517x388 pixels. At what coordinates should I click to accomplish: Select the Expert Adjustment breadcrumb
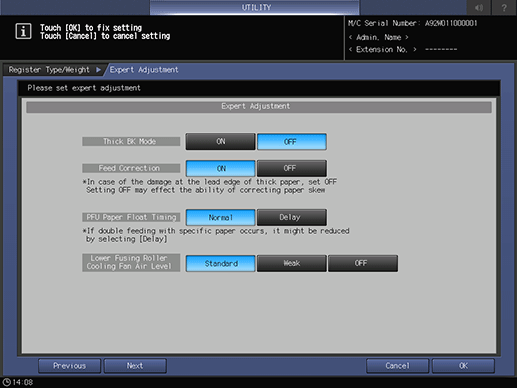pos(144,70)
